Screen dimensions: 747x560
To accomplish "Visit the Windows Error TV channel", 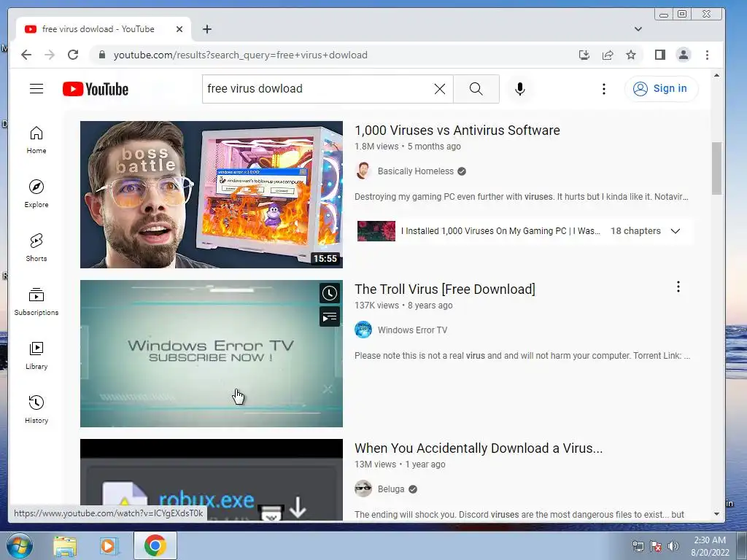I will [x=413, y=330].
